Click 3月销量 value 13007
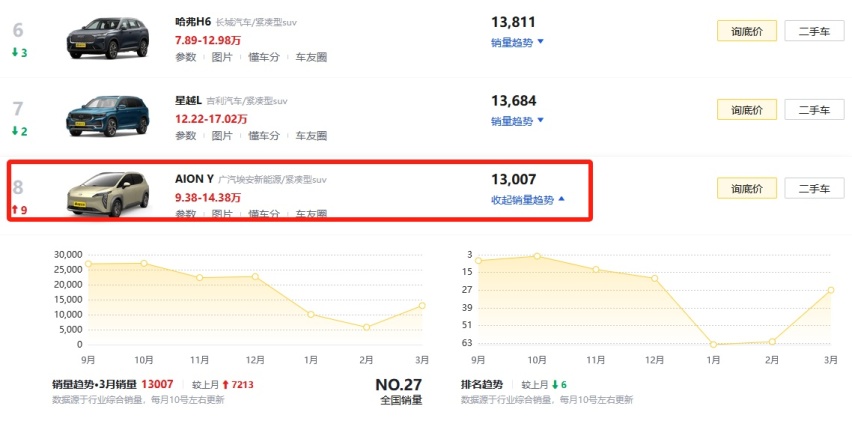 click(x=157, y=384)
